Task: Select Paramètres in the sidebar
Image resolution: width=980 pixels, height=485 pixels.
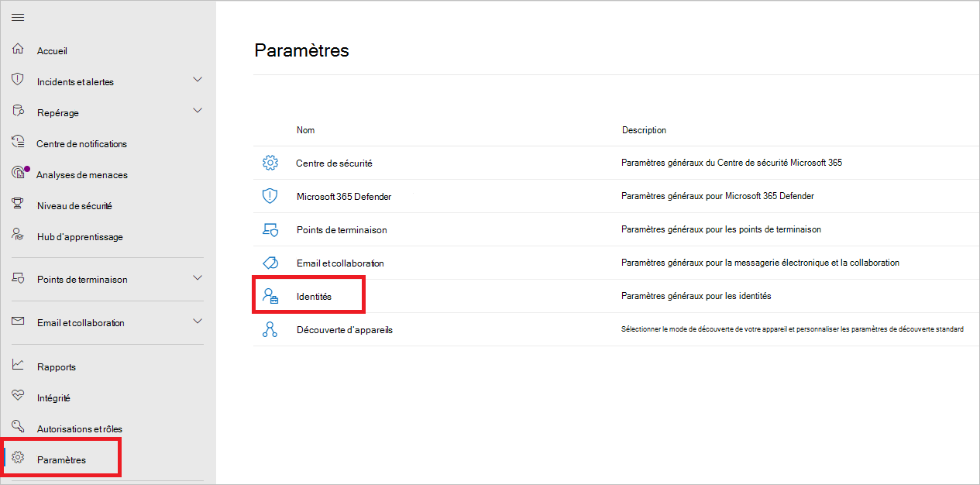Action: click(x=62, y=458)
